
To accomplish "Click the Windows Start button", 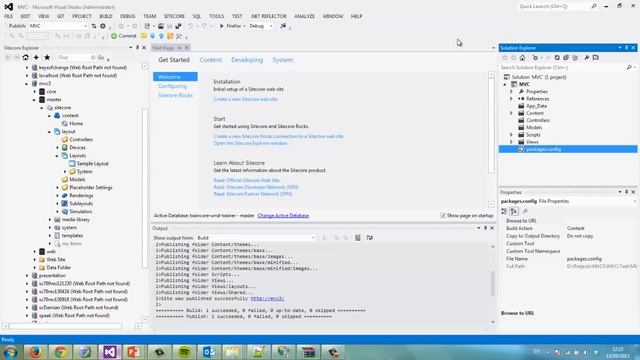I will tap(10, 352).
